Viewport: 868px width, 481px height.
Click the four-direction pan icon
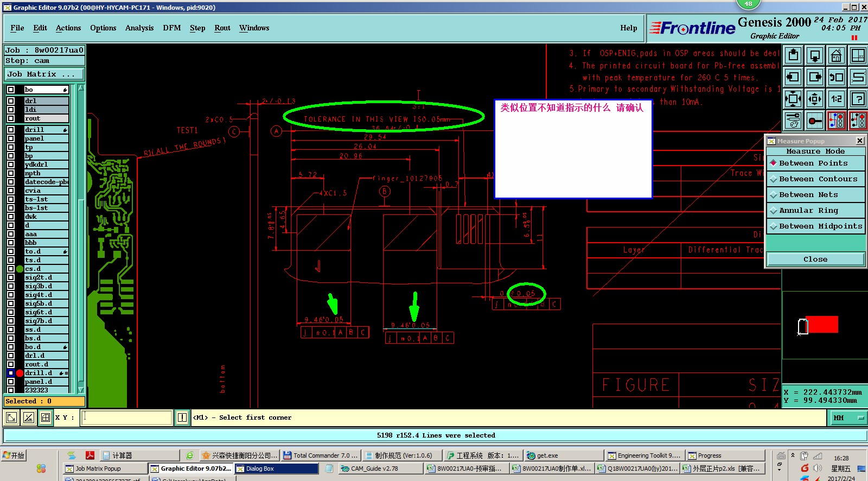pyautogui.click(x=815, y=99)
